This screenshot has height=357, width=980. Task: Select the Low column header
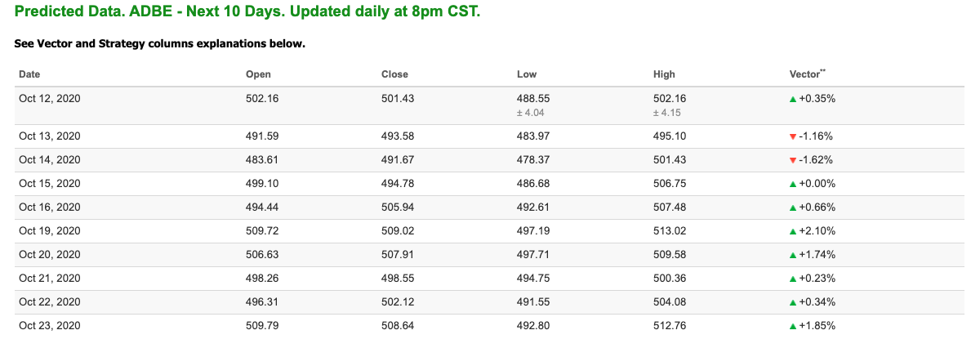(527, 74)
